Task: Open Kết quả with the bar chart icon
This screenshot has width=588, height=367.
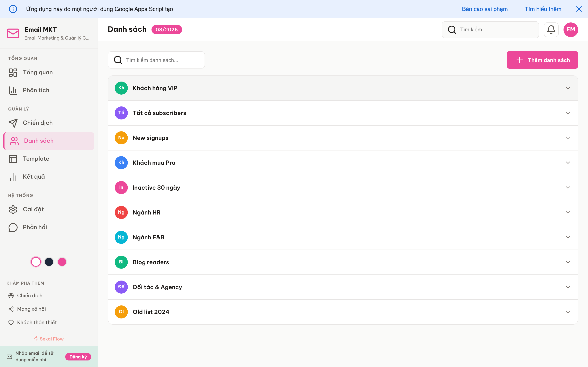Action: pyautogui.click(x=13, y=177)
